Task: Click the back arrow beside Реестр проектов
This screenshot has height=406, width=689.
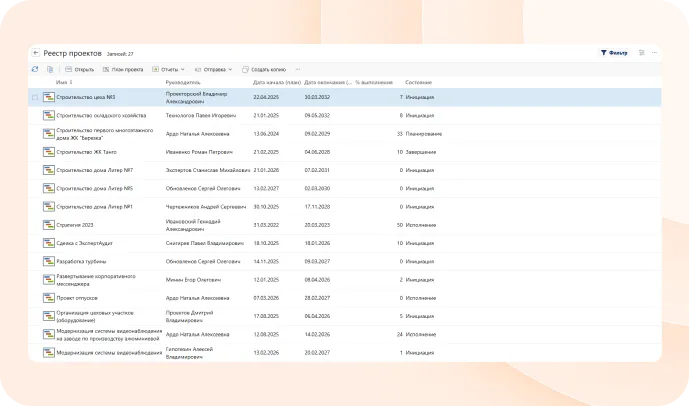Action: click(x=36, y=53)
